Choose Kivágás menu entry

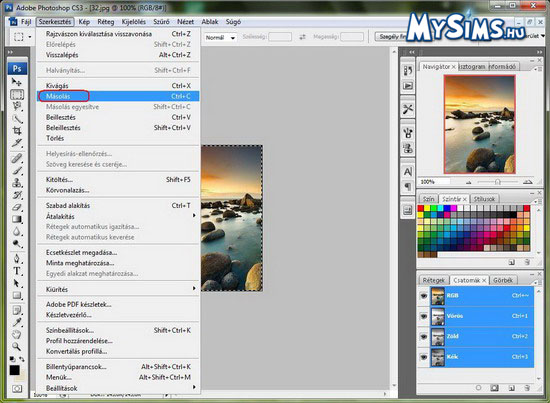click(118, 86)
